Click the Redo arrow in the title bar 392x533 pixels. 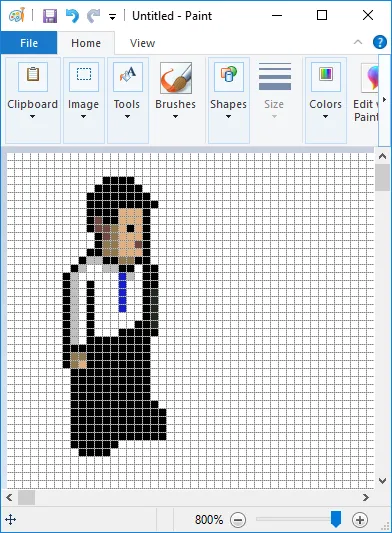93,16
